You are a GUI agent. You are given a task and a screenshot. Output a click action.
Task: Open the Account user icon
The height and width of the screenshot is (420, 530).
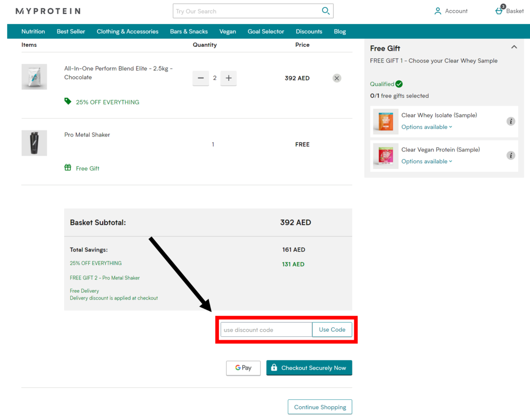(438, 11)
